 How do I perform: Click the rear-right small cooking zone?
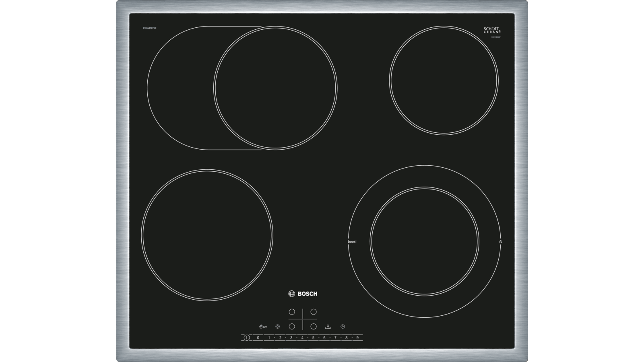click(x=444, y=80)
